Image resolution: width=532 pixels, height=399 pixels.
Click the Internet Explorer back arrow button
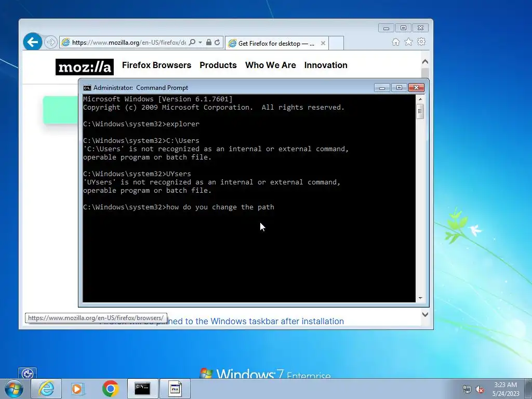[33, 42]
